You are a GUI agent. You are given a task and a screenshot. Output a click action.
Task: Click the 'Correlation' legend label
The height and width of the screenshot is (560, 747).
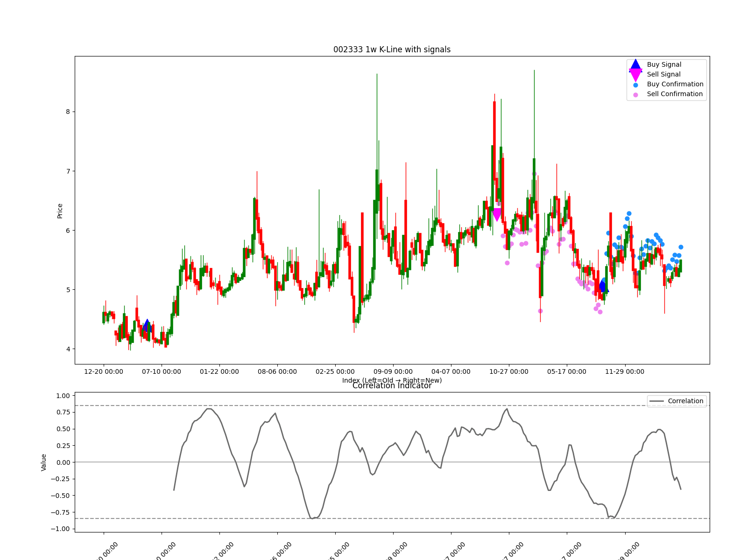point(685,401)
